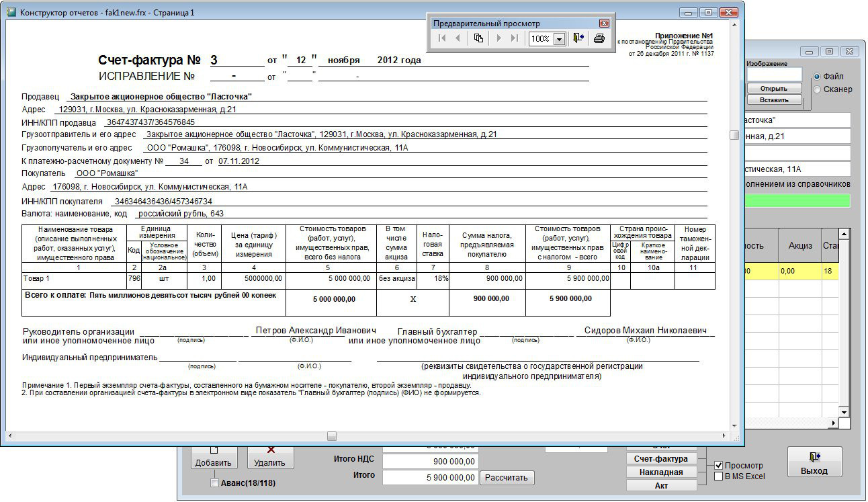Go to the previous page in preview

[458, 38]
